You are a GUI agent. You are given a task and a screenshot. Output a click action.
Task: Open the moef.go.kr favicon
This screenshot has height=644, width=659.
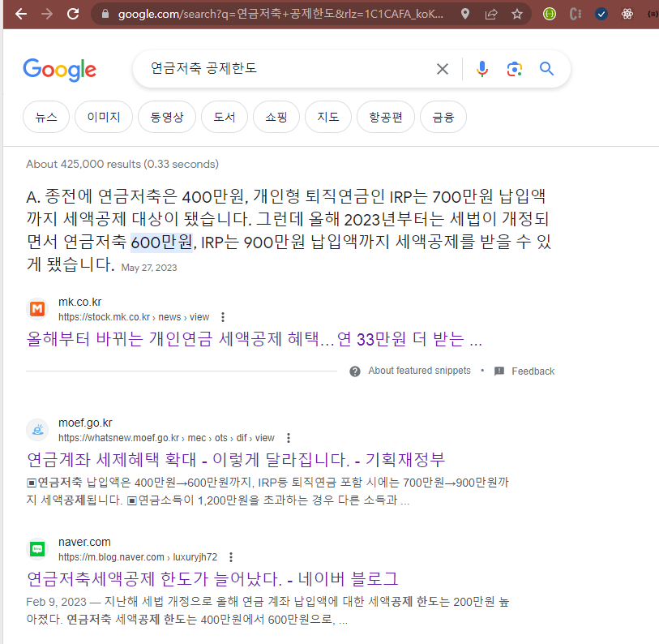[37, 430]
